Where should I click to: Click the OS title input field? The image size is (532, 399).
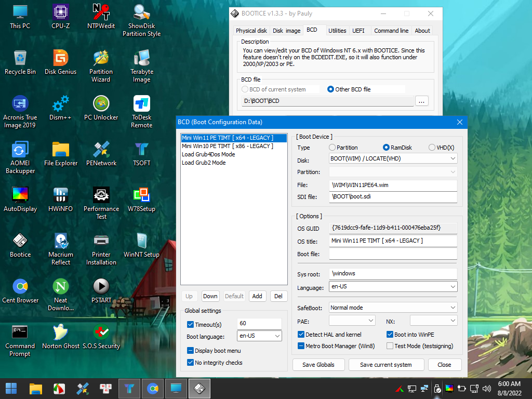click(393, 241)
